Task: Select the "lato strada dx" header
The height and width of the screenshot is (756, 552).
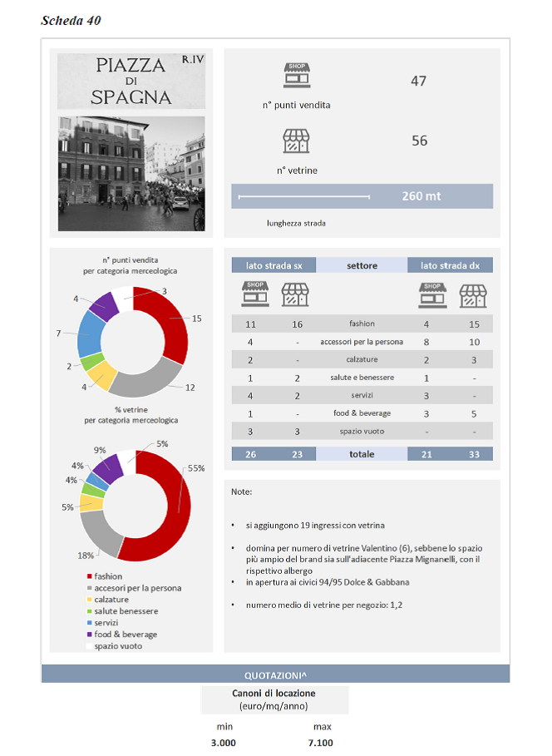Action: [450, 265]
